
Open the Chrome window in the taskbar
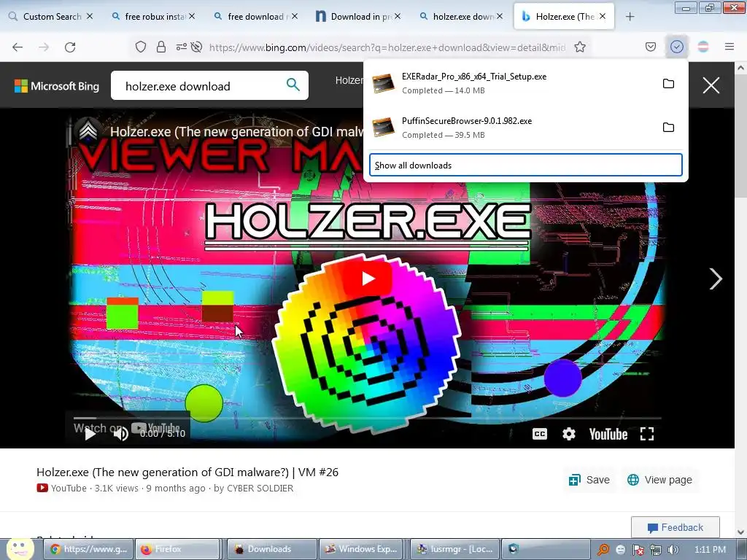point(88,549)
